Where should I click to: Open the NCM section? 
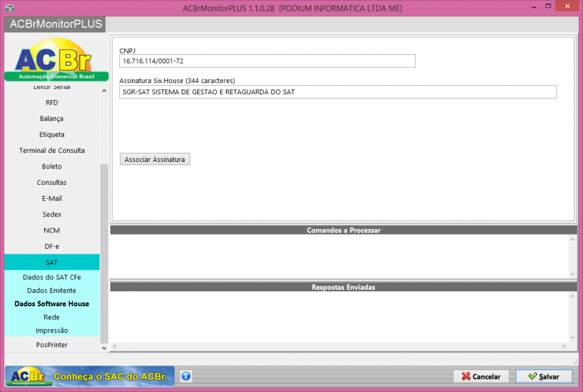[52, 231]
